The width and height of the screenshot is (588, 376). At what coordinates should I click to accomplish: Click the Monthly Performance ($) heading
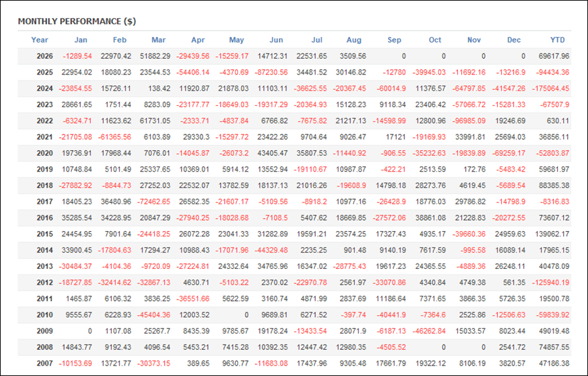tap(77, 22)
